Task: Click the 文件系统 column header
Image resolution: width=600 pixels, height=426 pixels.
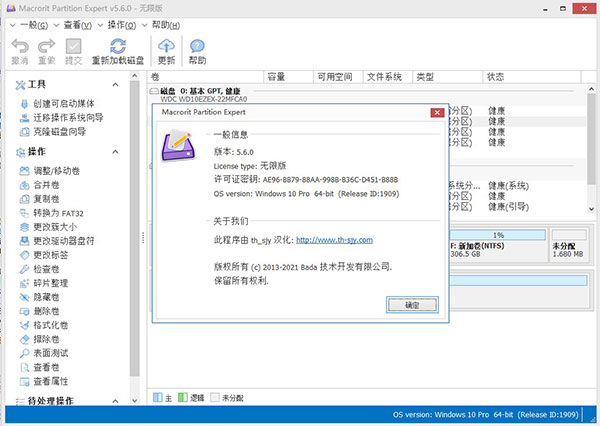Action: point(388,77)
